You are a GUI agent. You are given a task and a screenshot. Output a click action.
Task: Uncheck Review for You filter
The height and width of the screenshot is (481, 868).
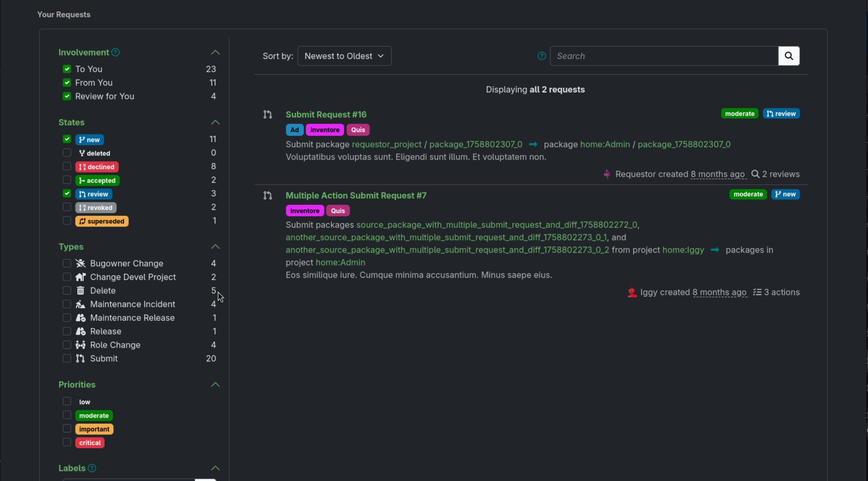coord(67,96)
